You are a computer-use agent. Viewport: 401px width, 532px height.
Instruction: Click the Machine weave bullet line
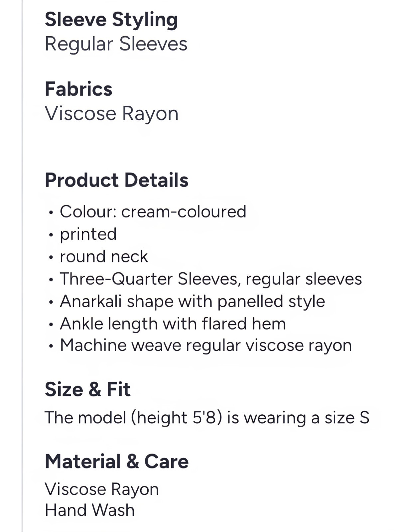pos(205,345)
